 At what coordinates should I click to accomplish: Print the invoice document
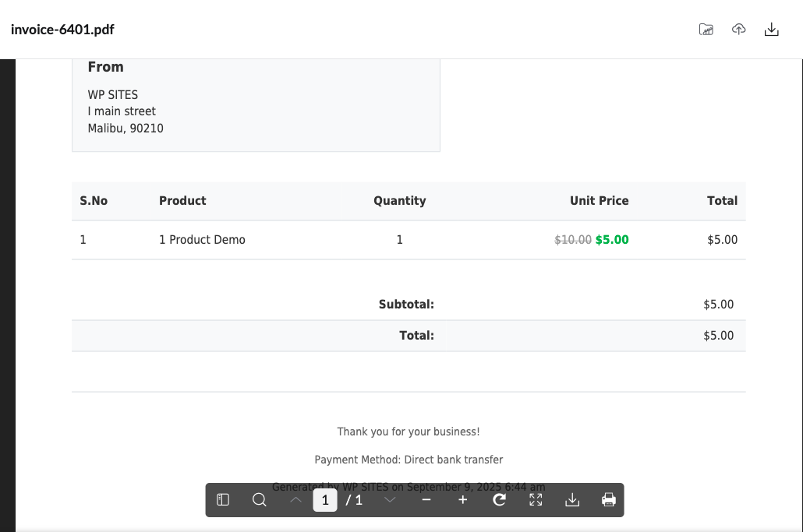pos(609,500)
